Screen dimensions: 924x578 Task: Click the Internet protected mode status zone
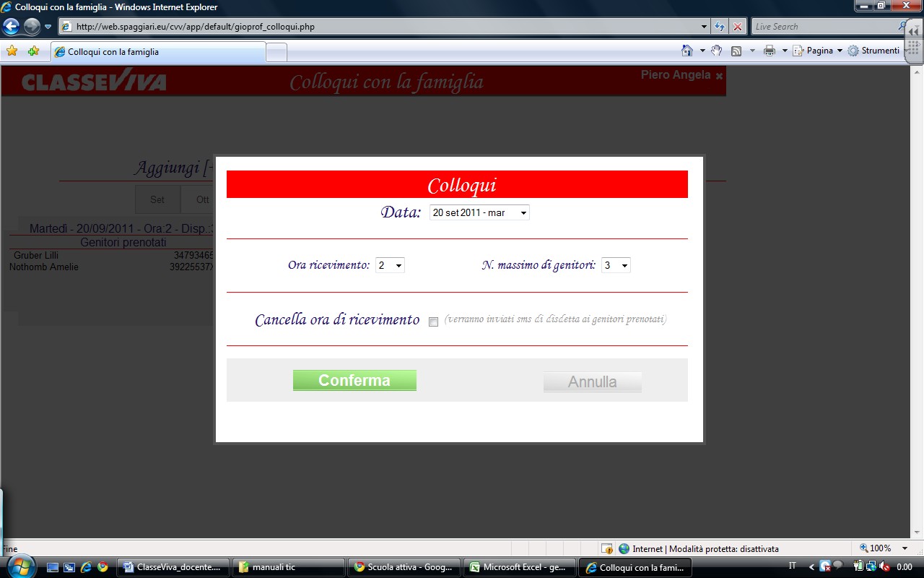[x=698, y=548]
